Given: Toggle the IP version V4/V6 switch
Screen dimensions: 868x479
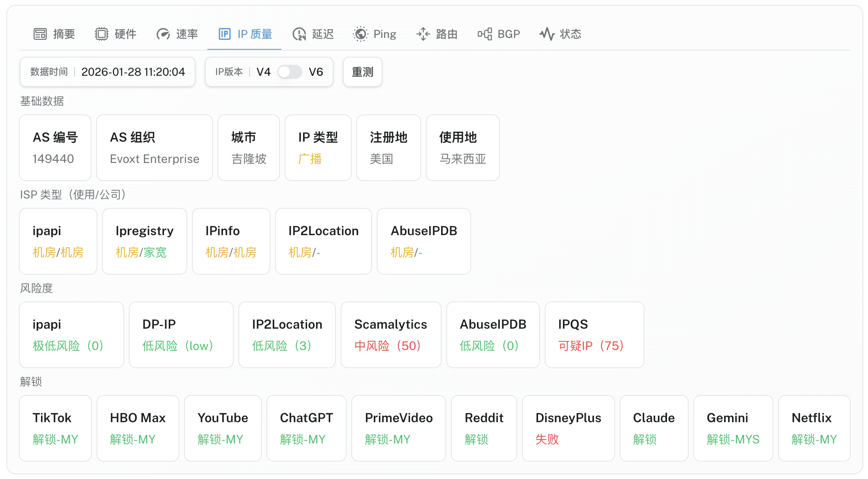Looking at the screenshot, I should coord(289,72).
